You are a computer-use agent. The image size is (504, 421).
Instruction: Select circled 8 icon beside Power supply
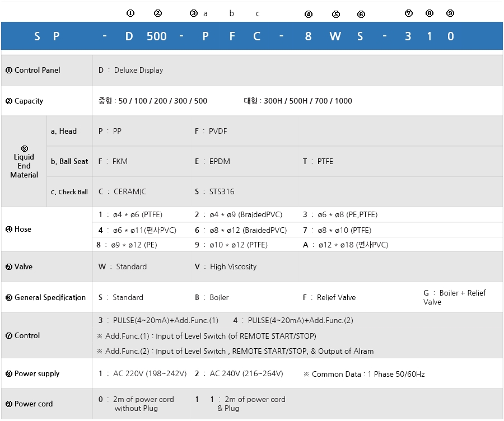9,374
